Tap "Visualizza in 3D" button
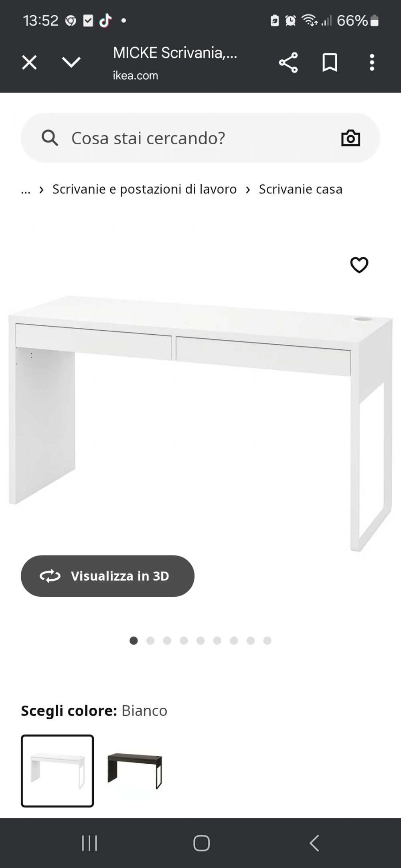This screenshot has width=401, height=868. (x=107, y=576)
